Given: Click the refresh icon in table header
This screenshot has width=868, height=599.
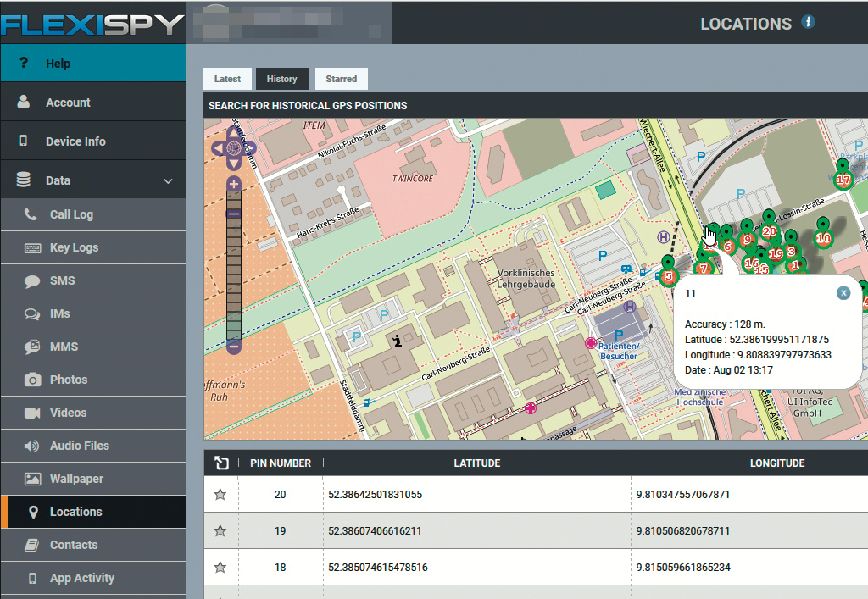Looking at the screenshot, I should [221, 463].
